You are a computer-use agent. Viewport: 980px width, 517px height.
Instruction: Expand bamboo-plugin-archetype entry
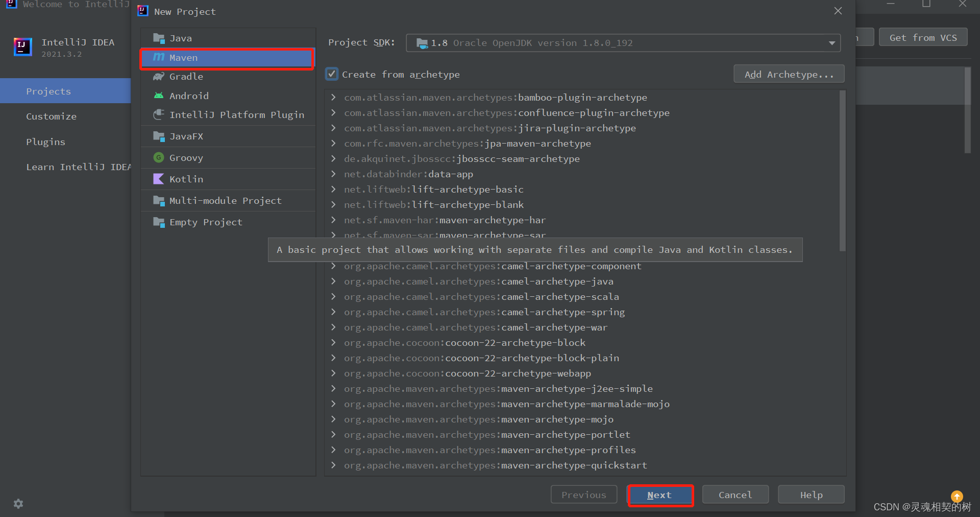pyautogui.click(x=333, y=97)
